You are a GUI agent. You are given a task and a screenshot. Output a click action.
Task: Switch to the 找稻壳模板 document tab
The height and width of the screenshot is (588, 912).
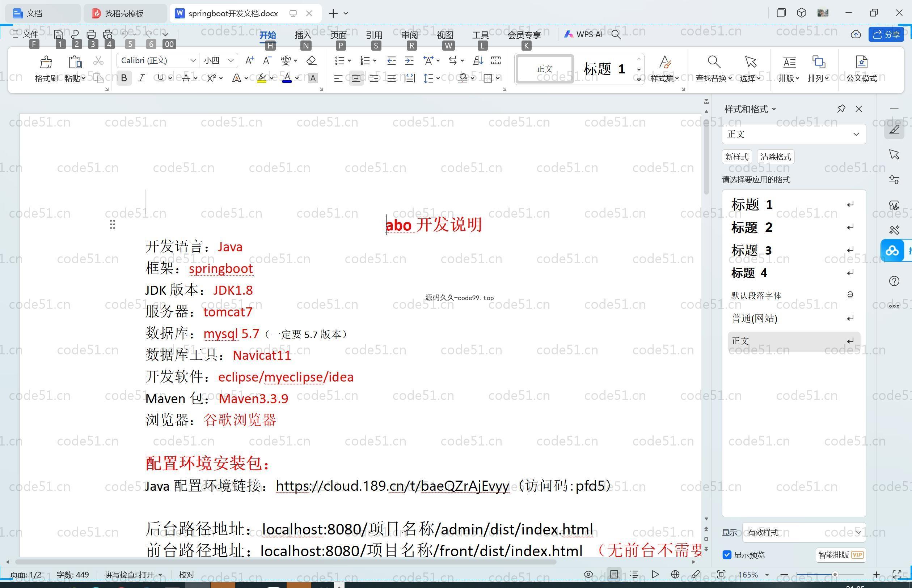(x=124, y=13)
